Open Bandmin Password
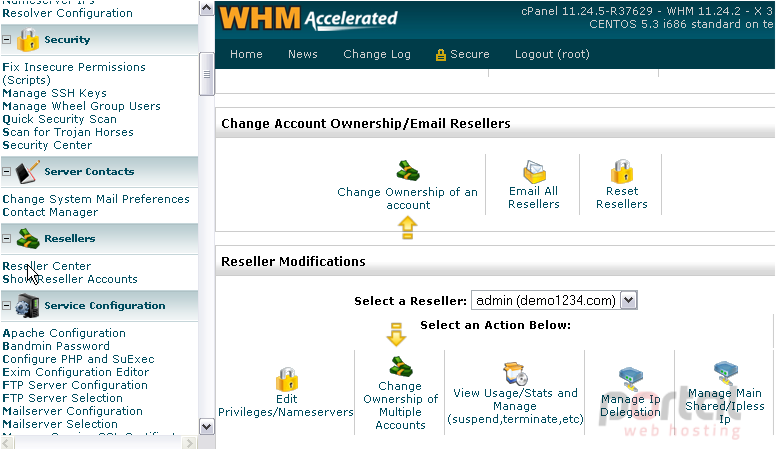Viewport: 776px width, 450px height. pyautogui.click(x=56, y=346)
